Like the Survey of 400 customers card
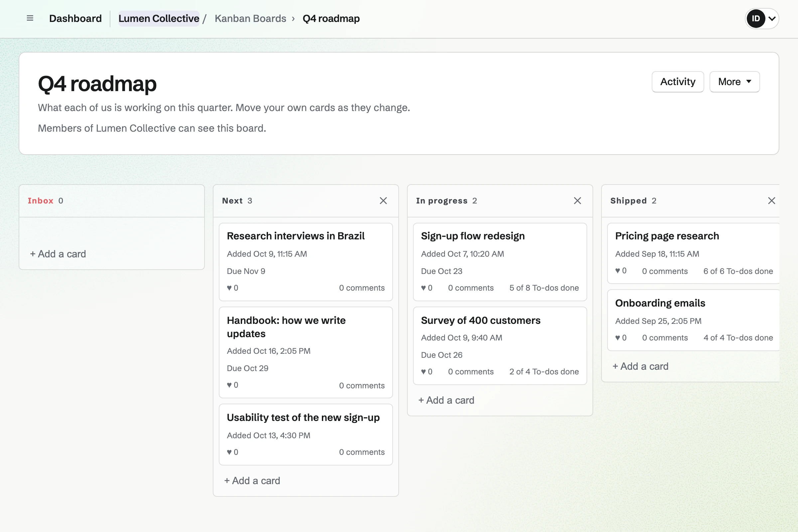Screen dimensions: 798x532 (x=427, y=371)
